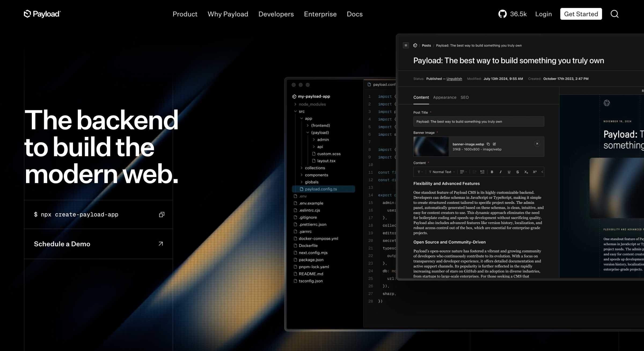Switch to the Appearance tab
This screenshot has height=351, width=644.
[444, 97]
